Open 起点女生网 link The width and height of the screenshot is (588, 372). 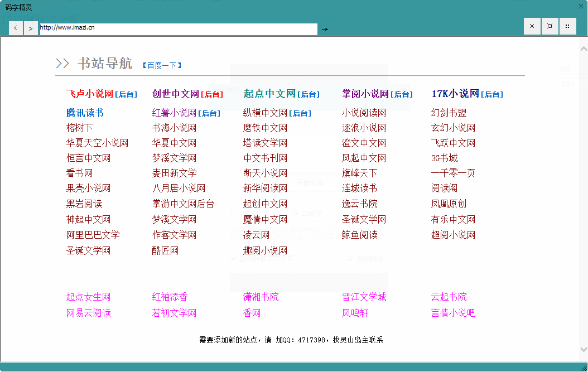coord(89,297)
